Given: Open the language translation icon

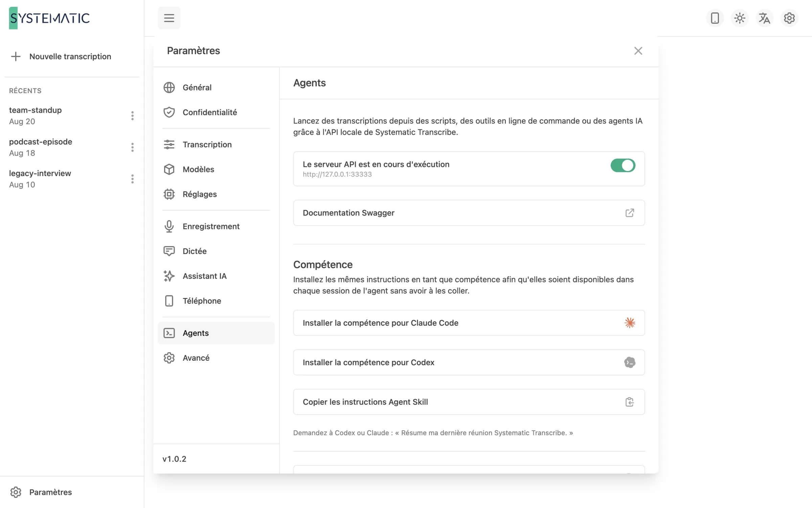Looking at the screenshot, I should (x=764, y=18).
